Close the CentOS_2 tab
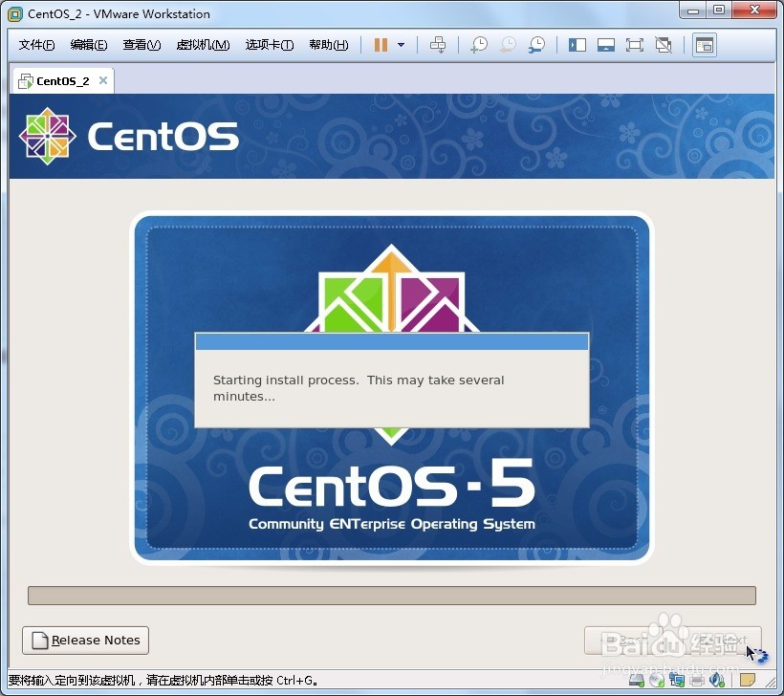The height and width of the screenshot is (696, 784). coord(103,80)
